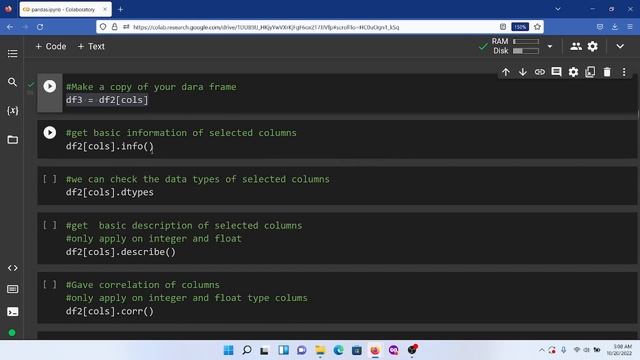
Task: Open the Colab settings gear icon
Action: pos(593,47)
